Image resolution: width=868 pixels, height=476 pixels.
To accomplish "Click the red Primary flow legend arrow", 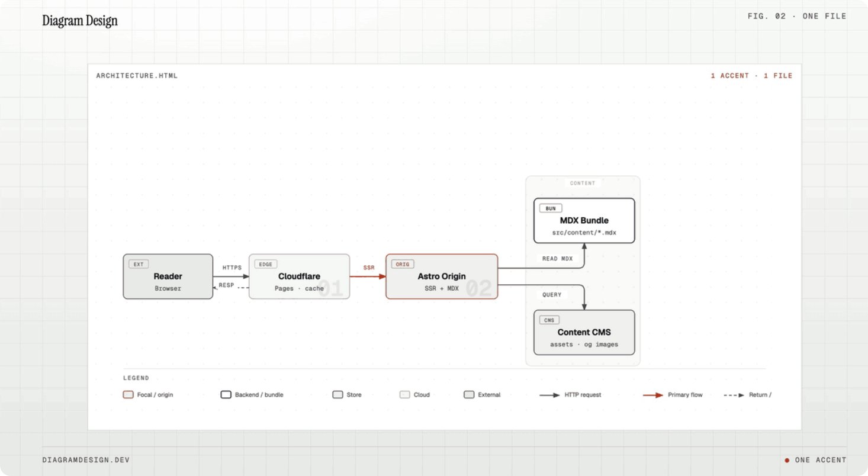I will click(653, 395).
